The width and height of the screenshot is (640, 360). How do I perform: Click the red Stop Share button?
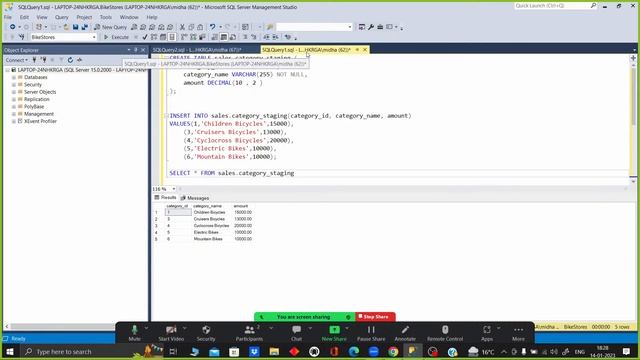click(x=375, y=317)
